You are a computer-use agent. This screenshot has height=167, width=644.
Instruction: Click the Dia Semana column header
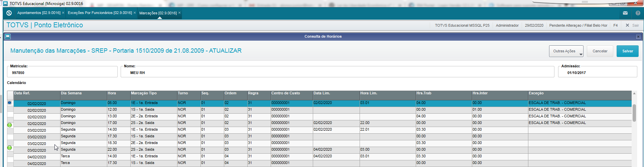point(84,95)
